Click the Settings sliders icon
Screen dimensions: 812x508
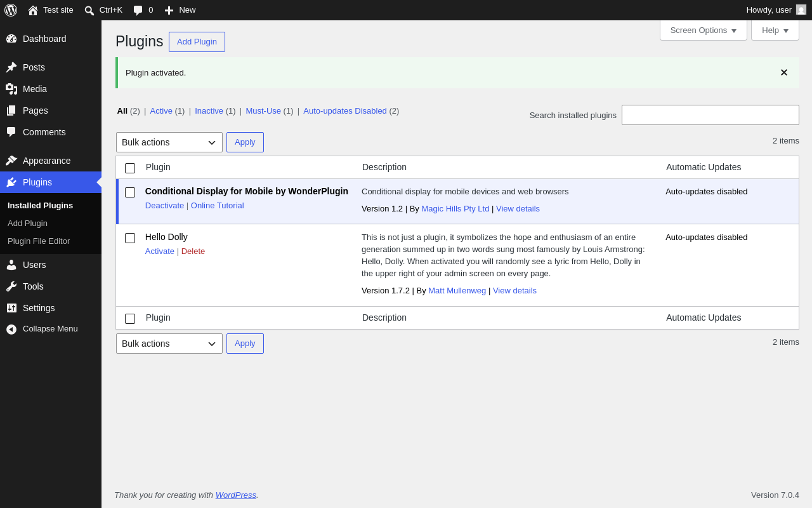pos(11,308)
